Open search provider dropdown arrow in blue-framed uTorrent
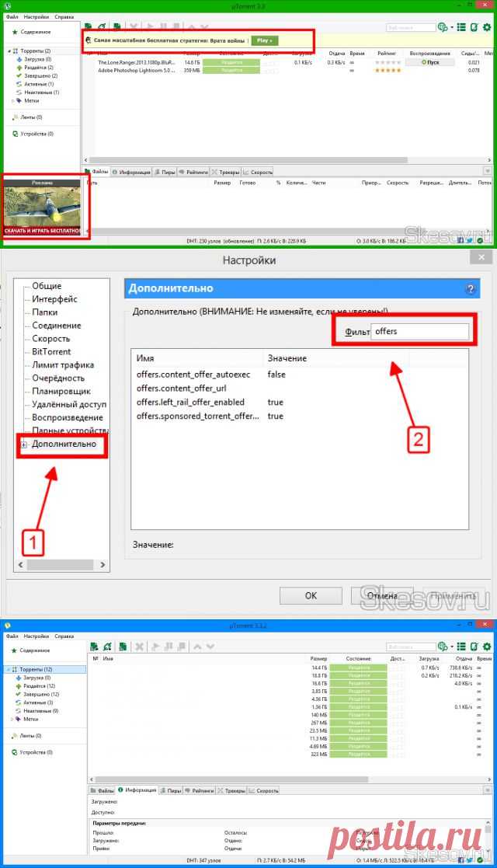Viewport: 497px width, 868px height. click(452, 646)
